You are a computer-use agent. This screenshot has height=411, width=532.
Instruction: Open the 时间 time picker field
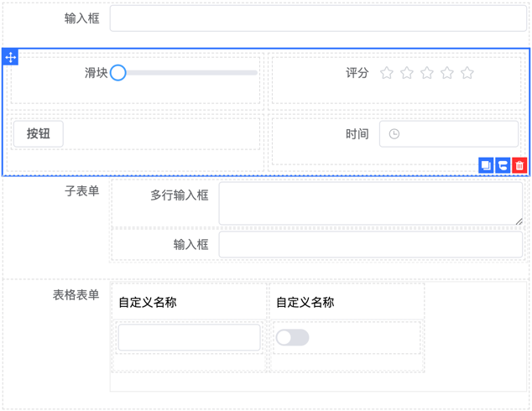449,134
